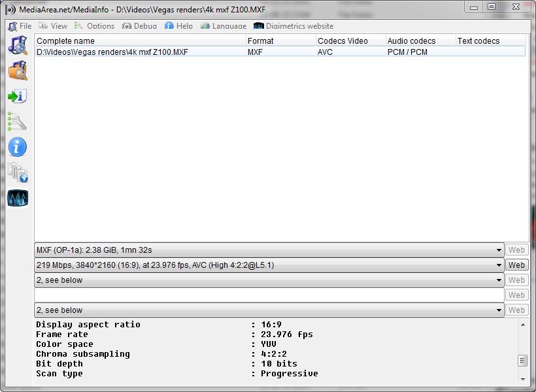Click the details pane scrollbar down arrow
536x392 pixels.
(523, 379)
